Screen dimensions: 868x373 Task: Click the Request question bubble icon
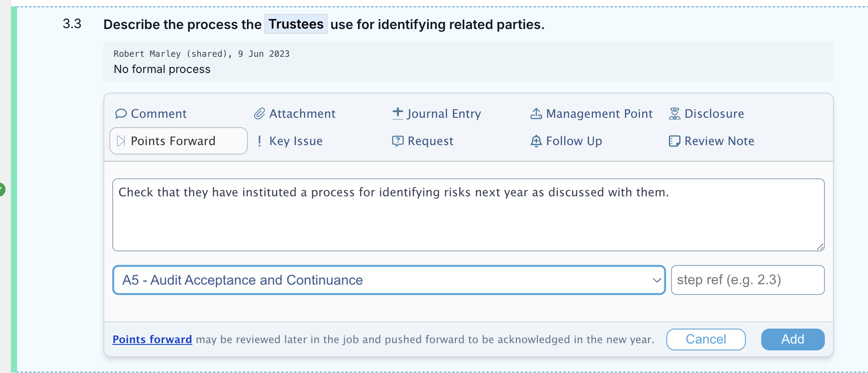[x=398, y=141]
